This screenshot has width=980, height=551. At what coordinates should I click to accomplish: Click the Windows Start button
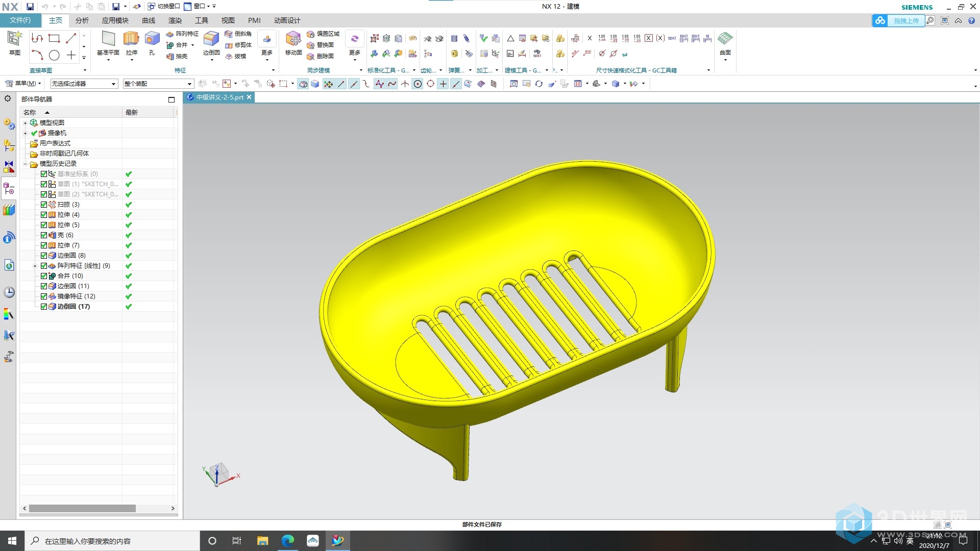click(12, 541)
